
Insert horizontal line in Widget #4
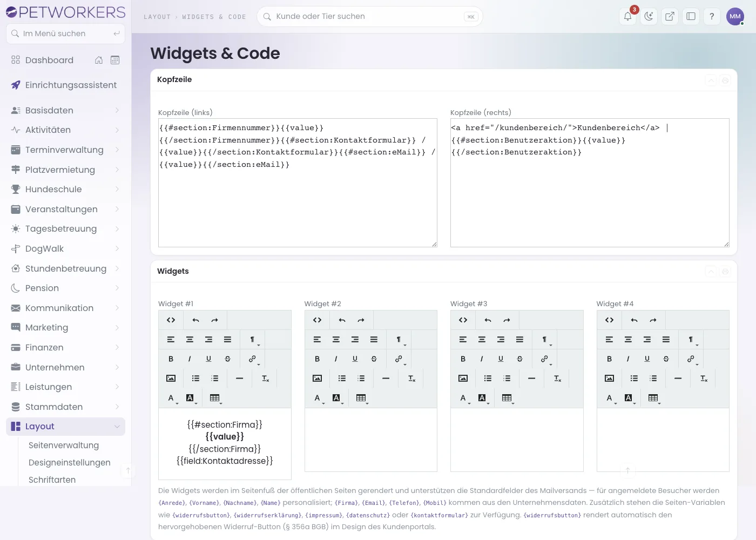pyautogui.click(x=678, y=379)
